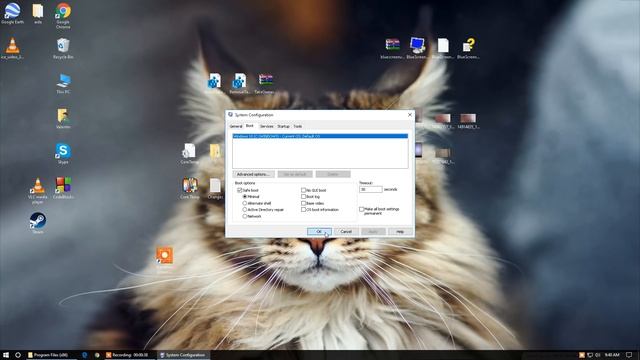Launch Steam from the desktop

(38, 222)
